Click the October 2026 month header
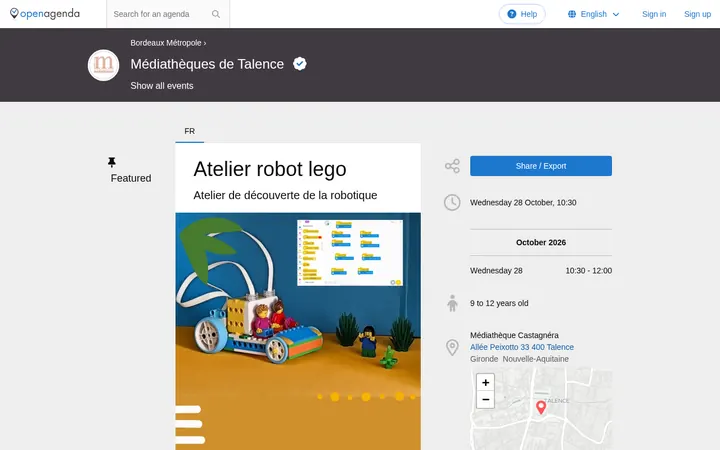The image size is (720, 450). tap(541, 242)
